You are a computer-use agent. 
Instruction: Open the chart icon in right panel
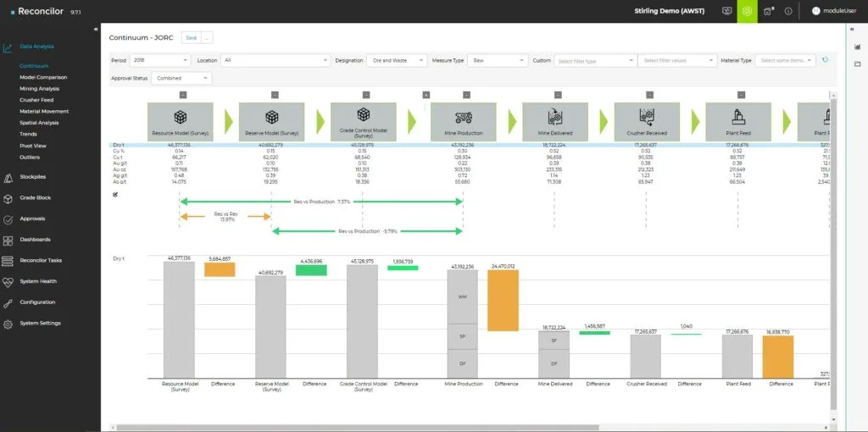857,47
